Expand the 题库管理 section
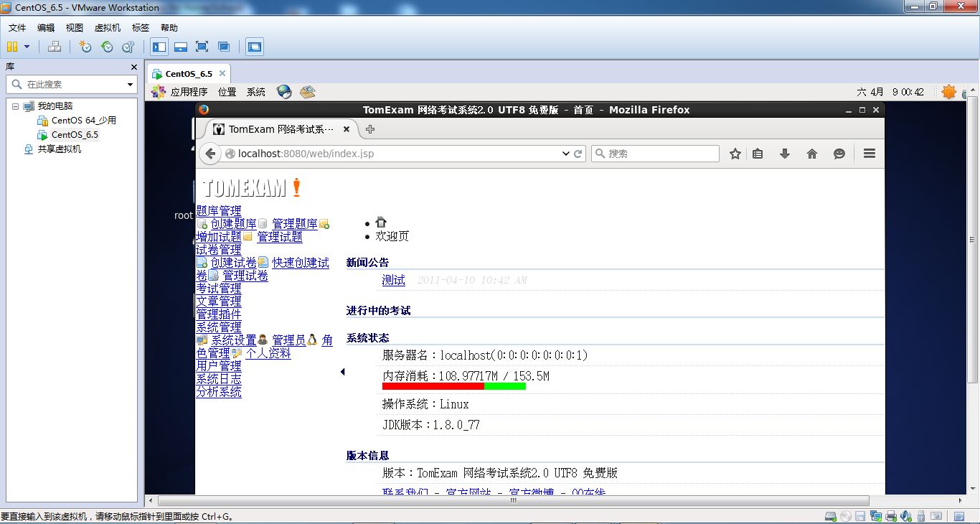 click(x=219, y=211)
